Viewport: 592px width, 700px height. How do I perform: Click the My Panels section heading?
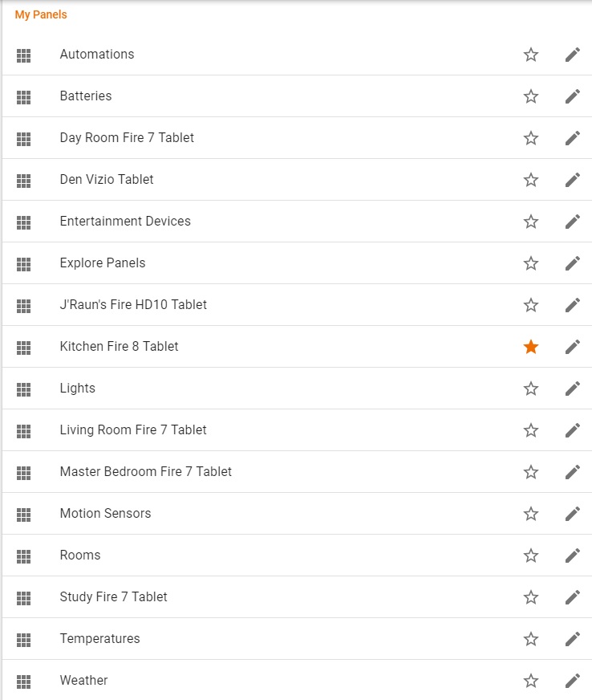click(x=41, y=15)
